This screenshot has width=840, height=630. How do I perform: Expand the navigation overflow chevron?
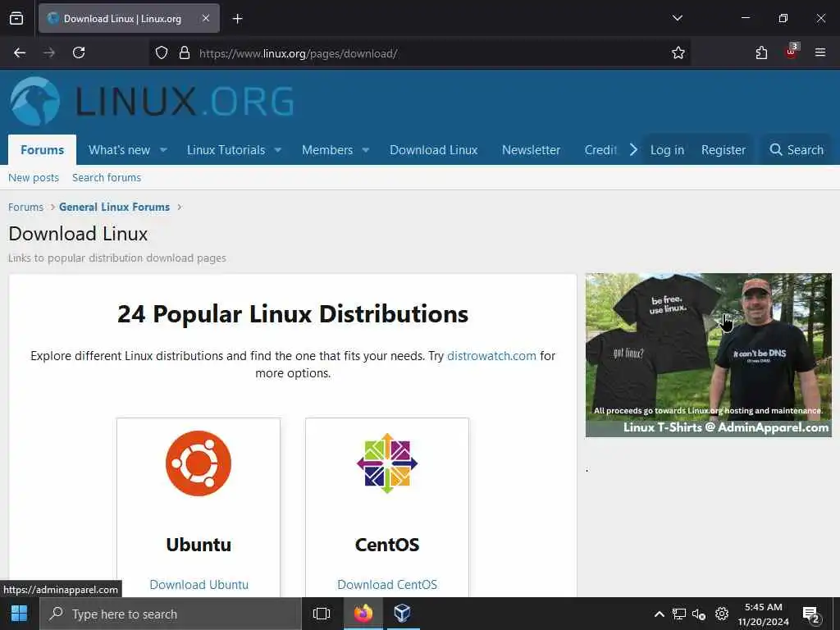tap(633, 149)
